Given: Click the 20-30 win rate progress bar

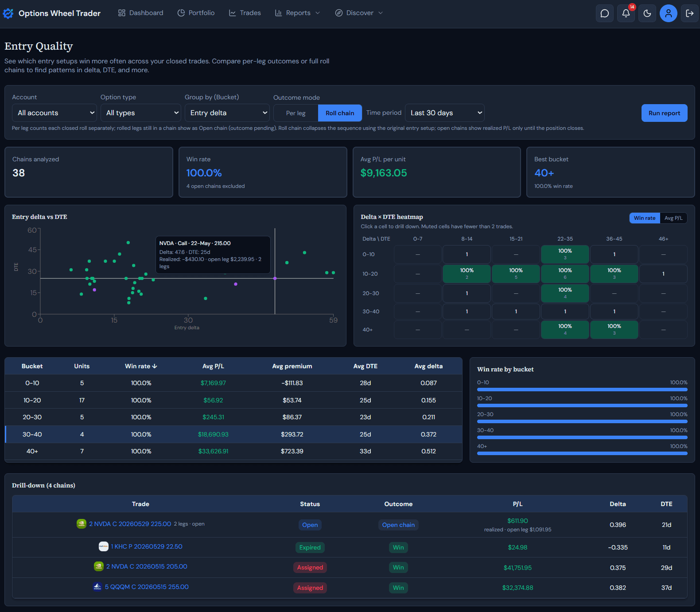Looking at the screenshot, I should point(582,421).
